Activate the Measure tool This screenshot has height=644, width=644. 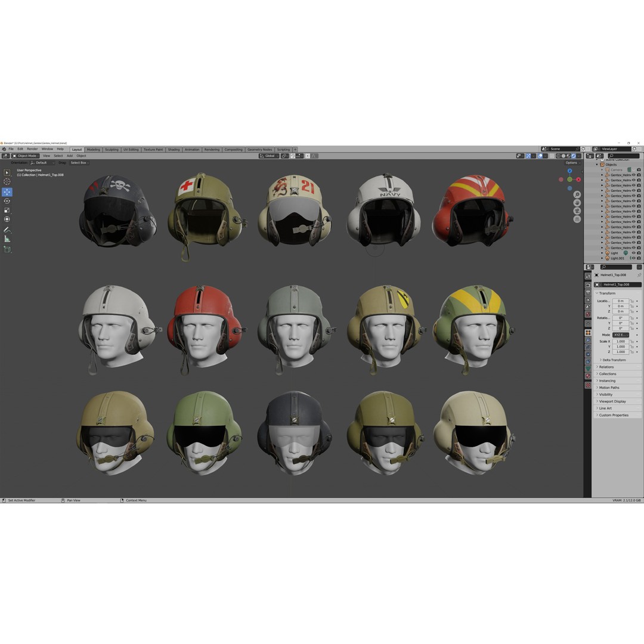7,238
